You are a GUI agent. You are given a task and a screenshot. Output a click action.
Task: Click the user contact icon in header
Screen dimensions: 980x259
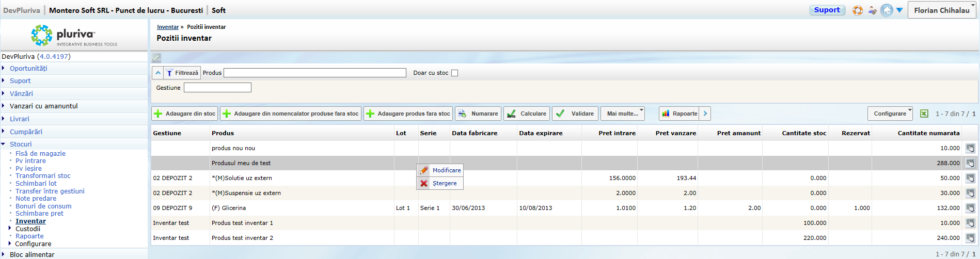[x=872, y=10]
